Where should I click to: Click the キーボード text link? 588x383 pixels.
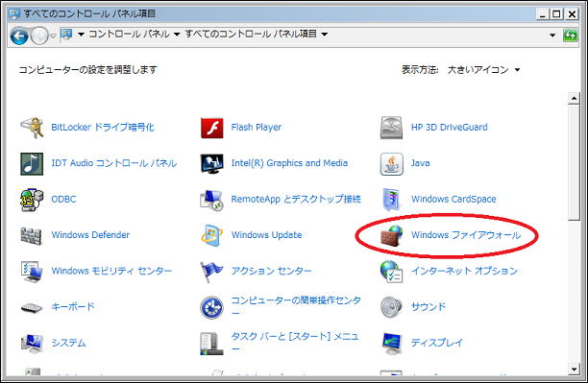73,307
